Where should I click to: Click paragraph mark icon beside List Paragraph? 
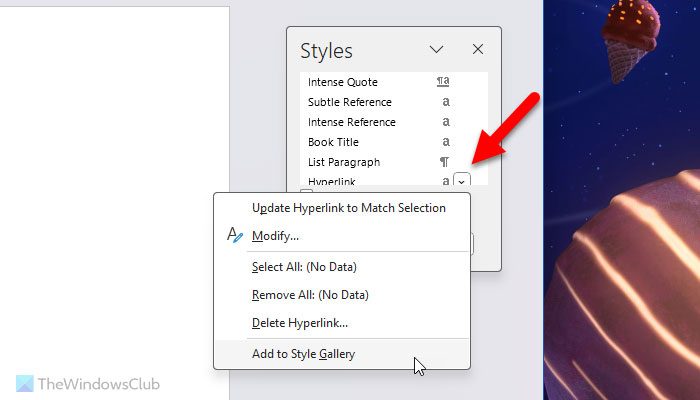(444, 162)
